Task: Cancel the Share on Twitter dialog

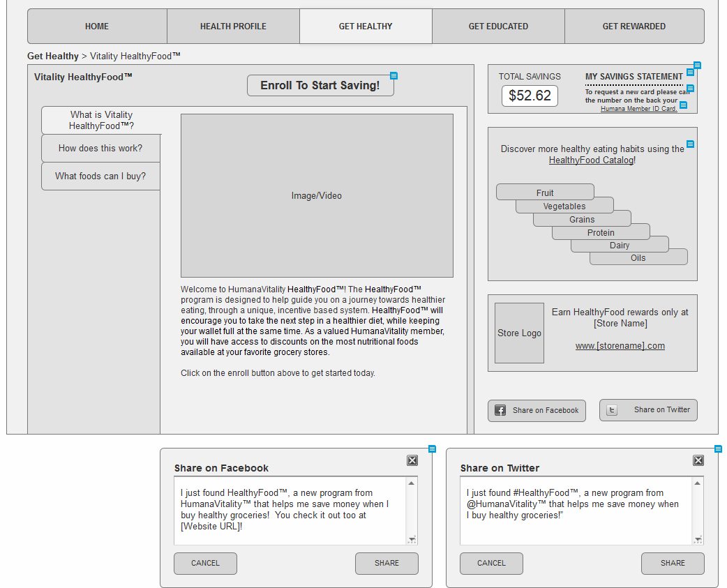Action: 491,564
